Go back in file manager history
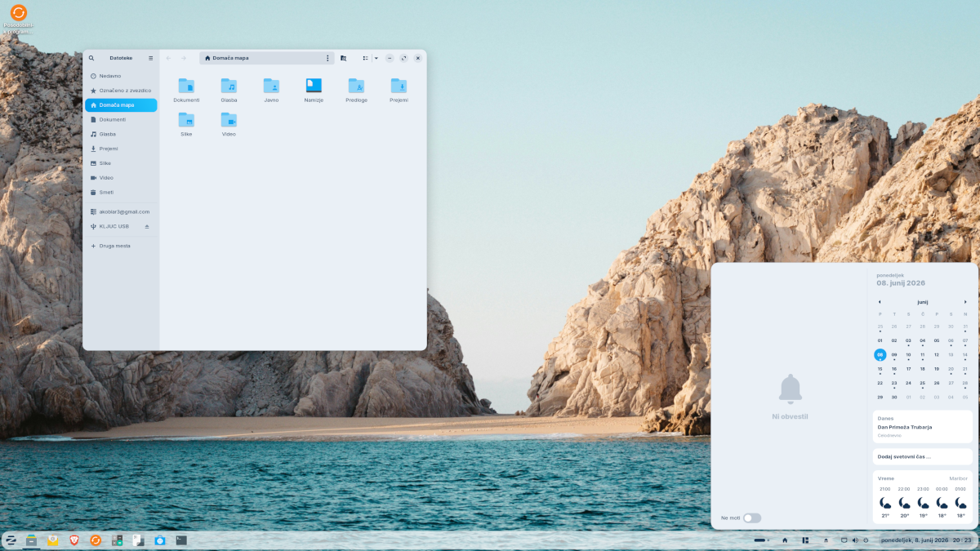This screenshot has width=980, height=551. 168,58
